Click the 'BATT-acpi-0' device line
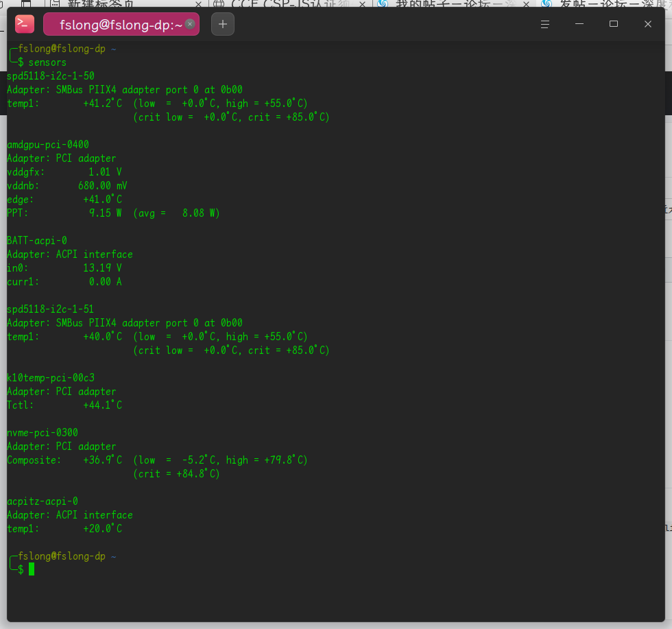Image resolution: width=672 pixels, height=629 pixels. point(37,241)
